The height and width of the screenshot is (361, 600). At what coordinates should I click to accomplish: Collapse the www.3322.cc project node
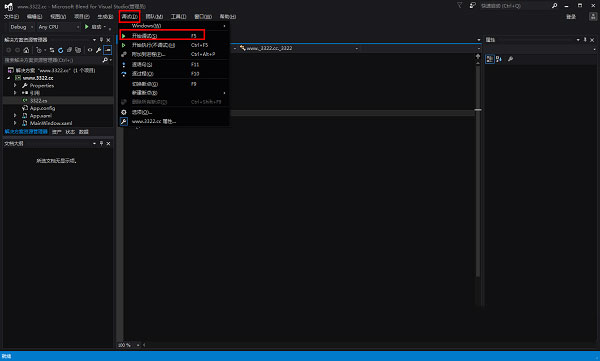coord(9,78)
